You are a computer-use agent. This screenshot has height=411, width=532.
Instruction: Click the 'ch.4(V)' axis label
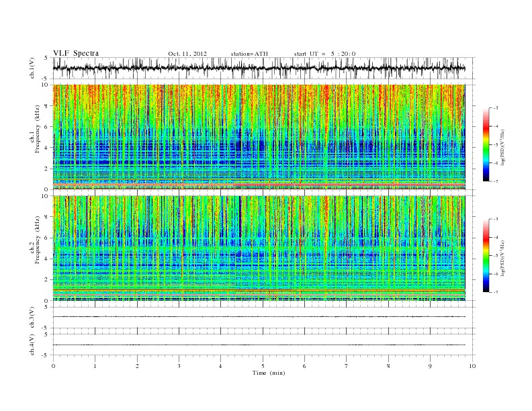(32, 345)
